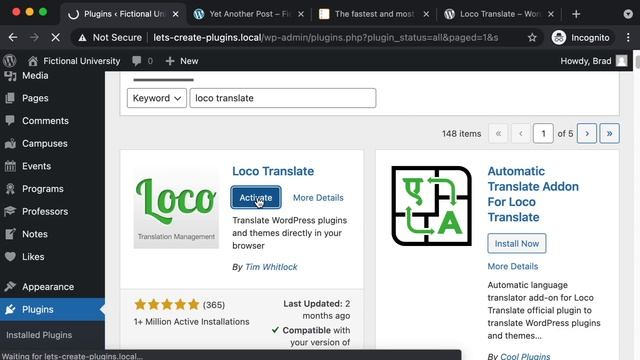
Task: Open Plugins icon in sidebar
Action: (x=10, y=309)
